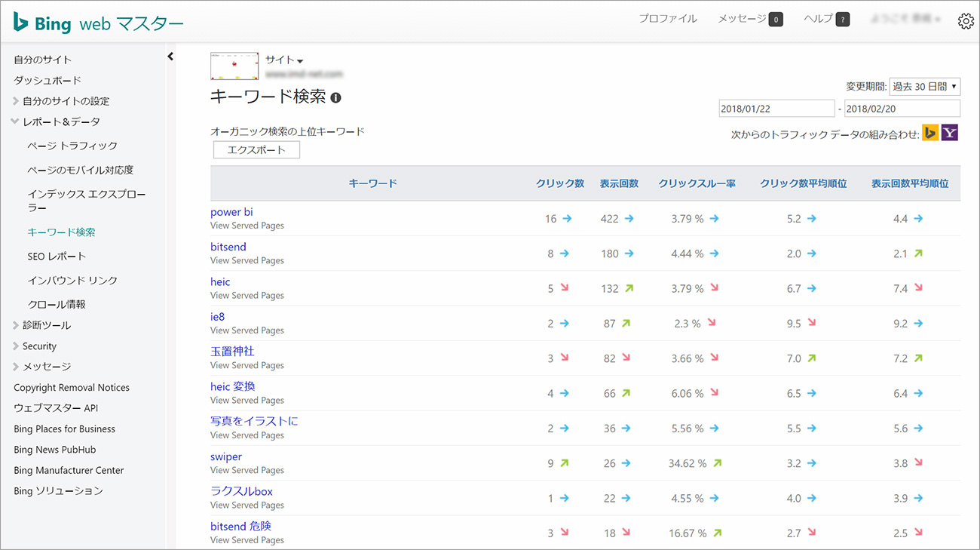Go to 自分のサイト in sidebar
The width and height of the screenshot is (980, 550).
click(x=43, y=60)
